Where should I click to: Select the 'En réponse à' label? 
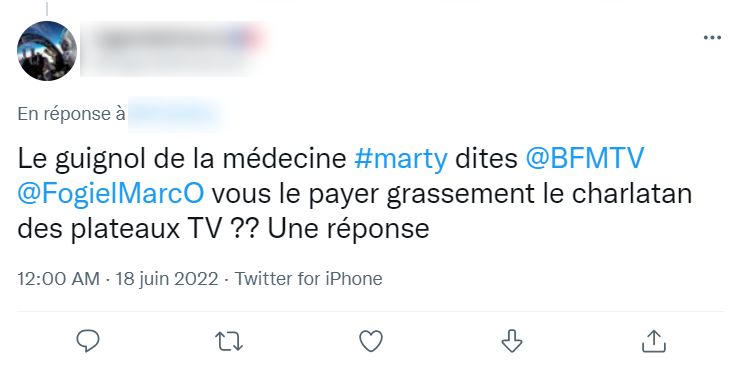71,114
